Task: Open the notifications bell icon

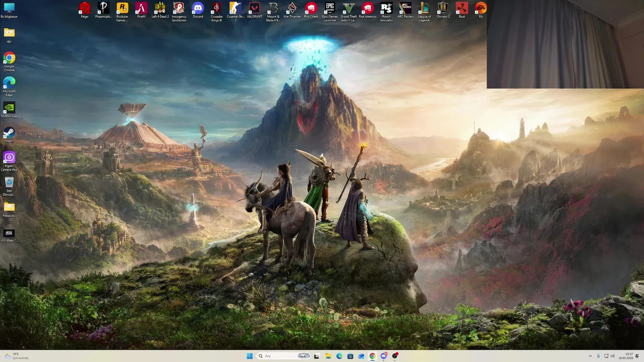Action: click(x=637, y=356)
